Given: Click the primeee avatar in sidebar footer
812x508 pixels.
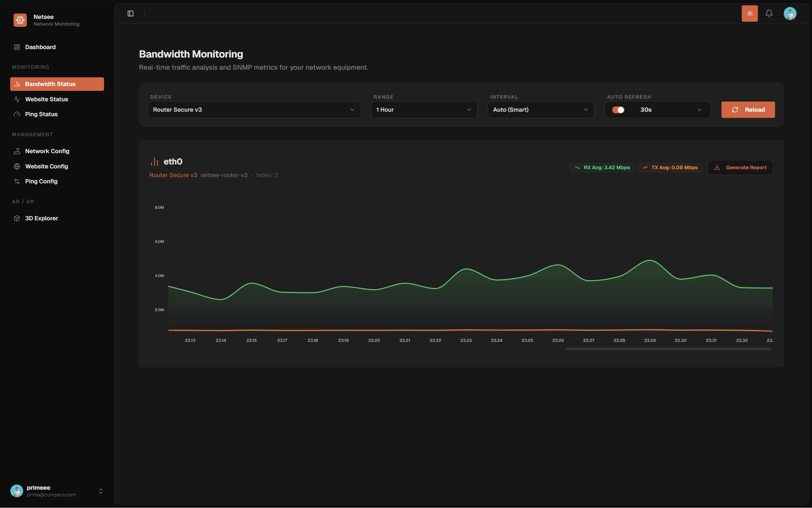Looking at the screenshot, I should [17, 491].
